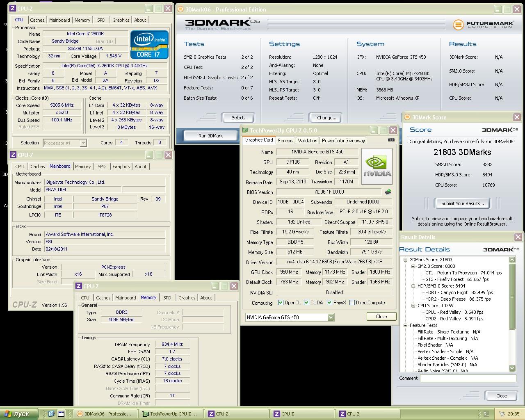Image resolution: width=525 pixels, height=420 pixels.
Task: Click the 3DMark Score window title icon
Action: (408, 117)
